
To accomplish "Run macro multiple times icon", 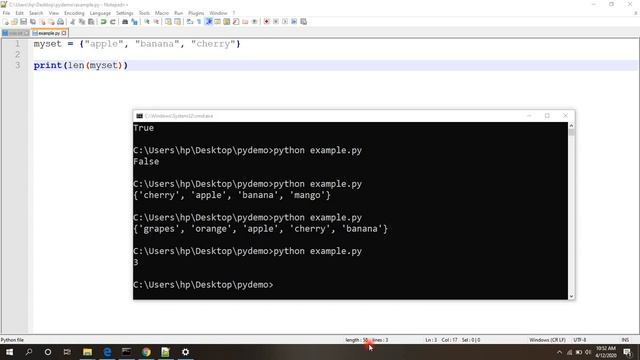I will click(x=294, y=22).
